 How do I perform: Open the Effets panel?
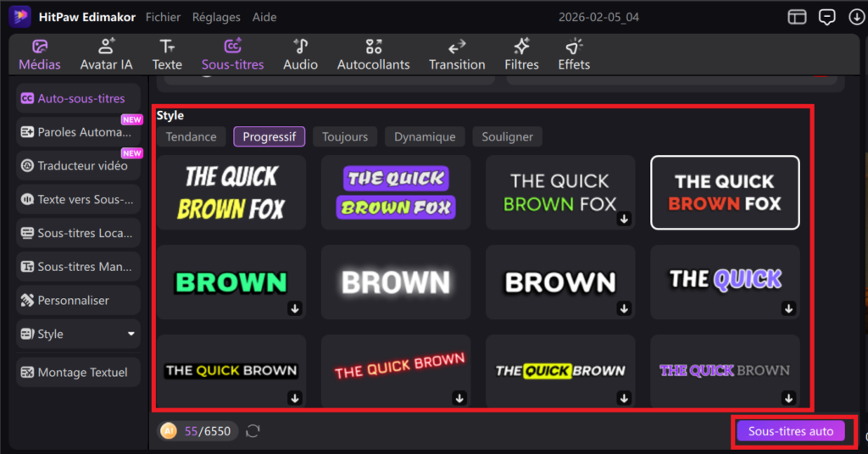tap(574, 54)
